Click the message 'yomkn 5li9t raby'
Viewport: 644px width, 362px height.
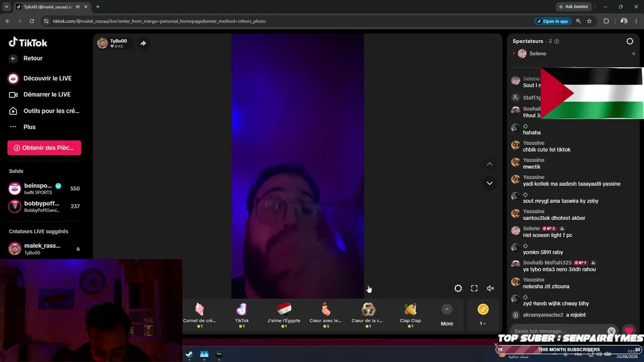543,252
